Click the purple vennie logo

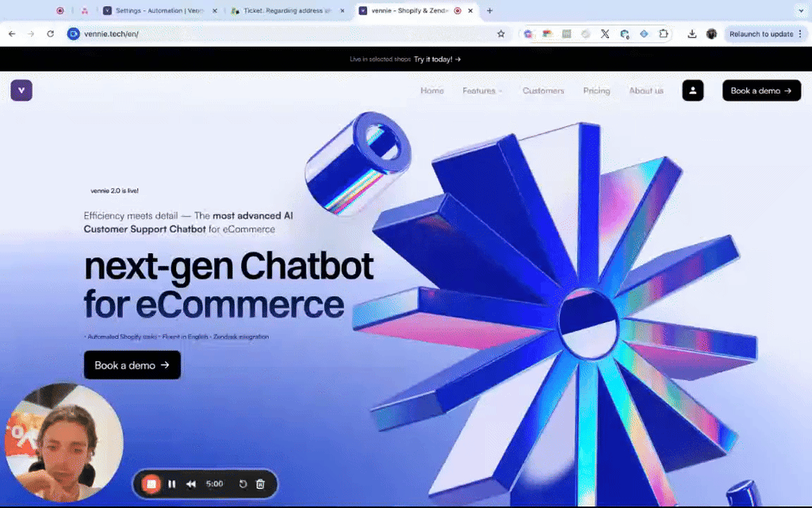[x=21, y=90]
